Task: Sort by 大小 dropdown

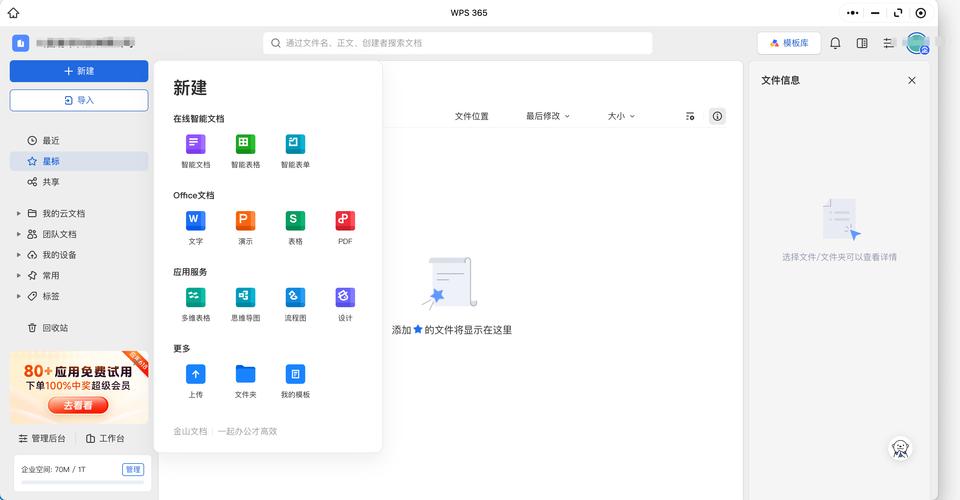Action: pyautogui.click(x=621, y=116)
